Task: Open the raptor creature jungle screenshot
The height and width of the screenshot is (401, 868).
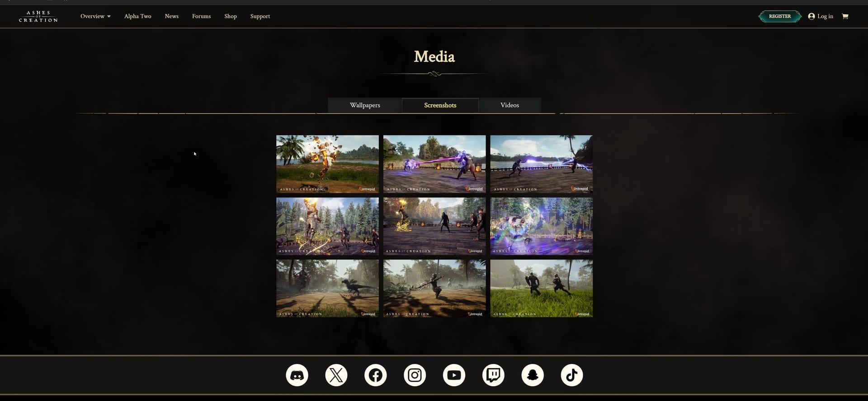Action: click(328, 288)
